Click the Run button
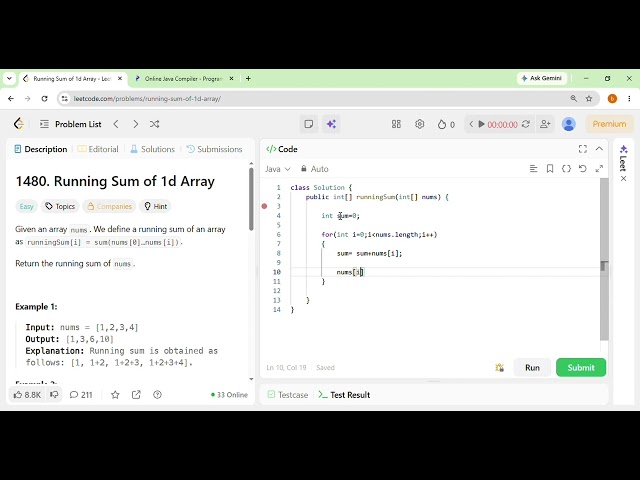Screen dimensions: 640x480 pos(532,368)
